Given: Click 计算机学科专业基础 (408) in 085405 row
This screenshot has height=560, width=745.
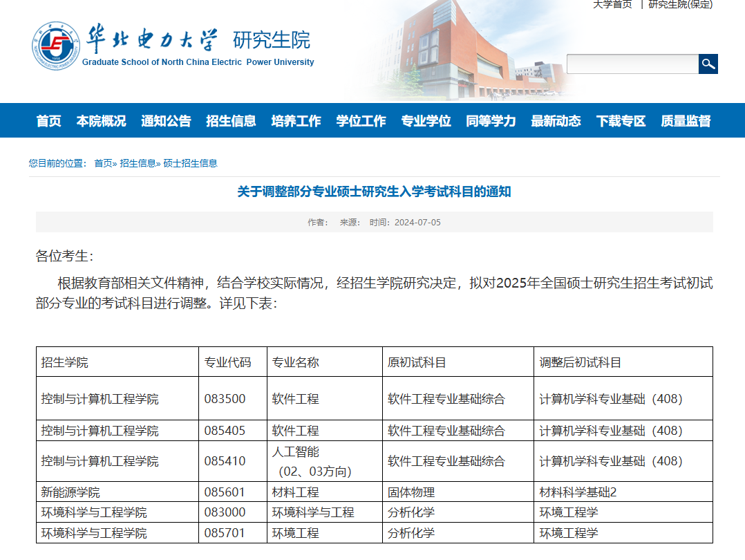Looking at the screenshot, I should [x=610, y=431].
